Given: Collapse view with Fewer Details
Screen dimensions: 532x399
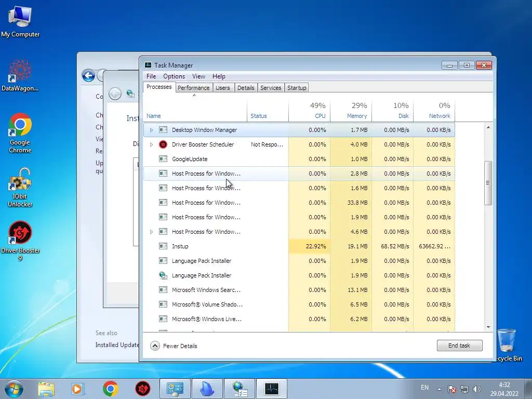Looking at the screenshot, I should pyautogui.click(x=174, y=345).
